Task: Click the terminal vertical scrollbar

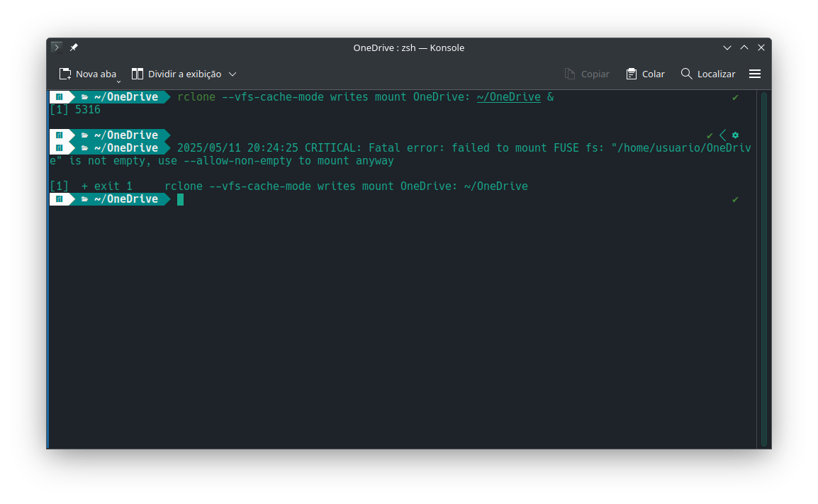Action: pos(763,269)
